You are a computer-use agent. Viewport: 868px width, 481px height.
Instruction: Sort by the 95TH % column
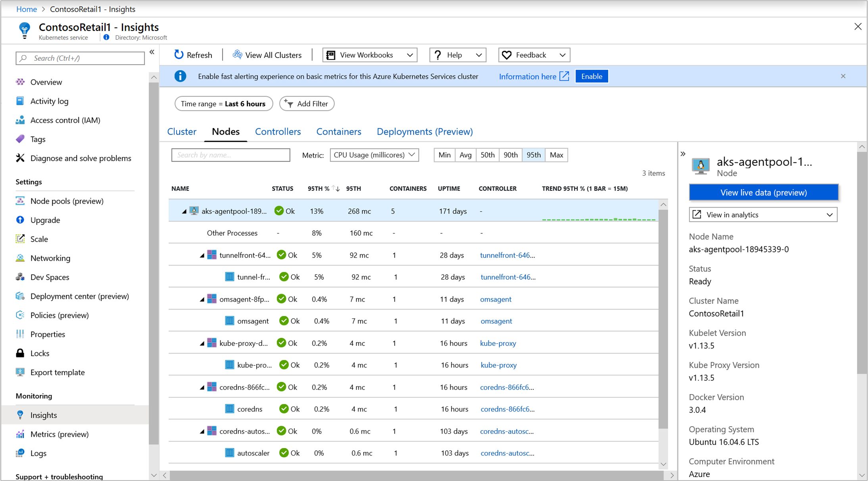click(x=323, y=189)
